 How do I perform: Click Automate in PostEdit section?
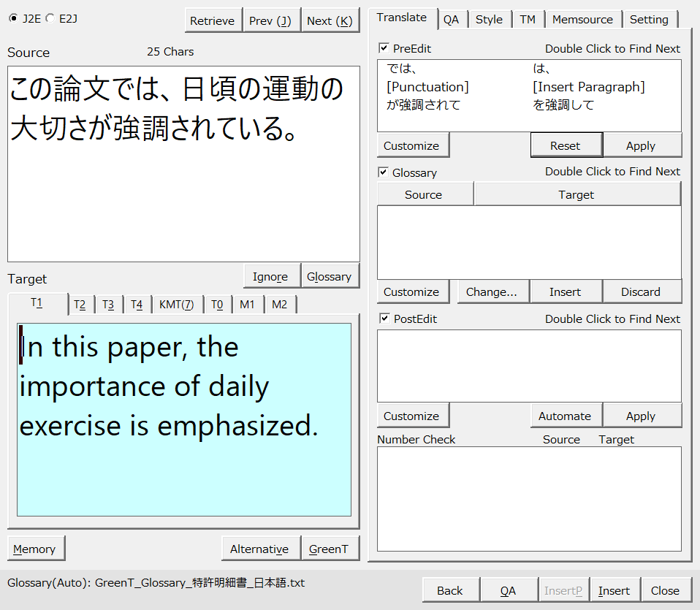564,416
